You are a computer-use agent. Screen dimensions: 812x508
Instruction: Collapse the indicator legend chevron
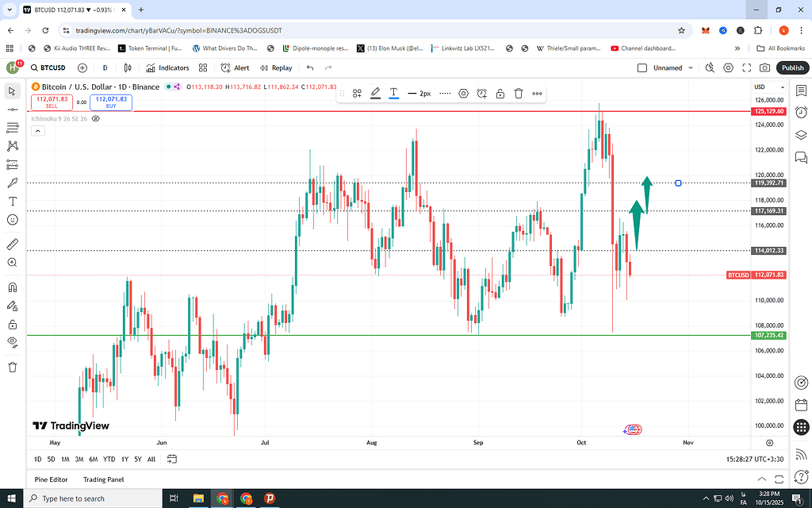click(36, 131)
